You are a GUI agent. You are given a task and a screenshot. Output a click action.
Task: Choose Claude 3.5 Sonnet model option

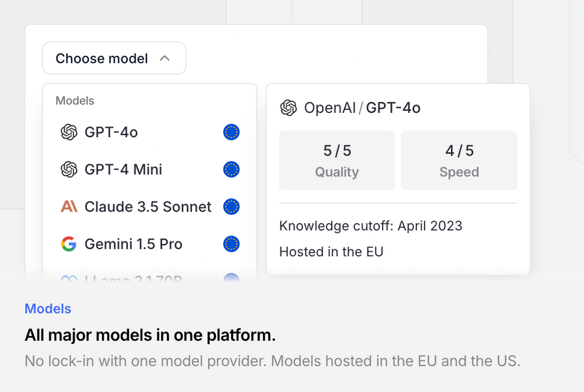(148, 207)
